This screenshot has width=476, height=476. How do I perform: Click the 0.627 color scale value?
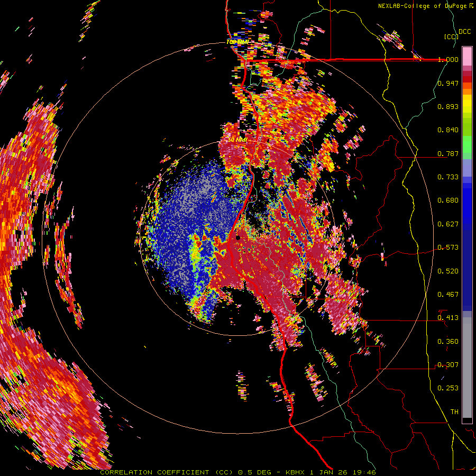point(448,224)
